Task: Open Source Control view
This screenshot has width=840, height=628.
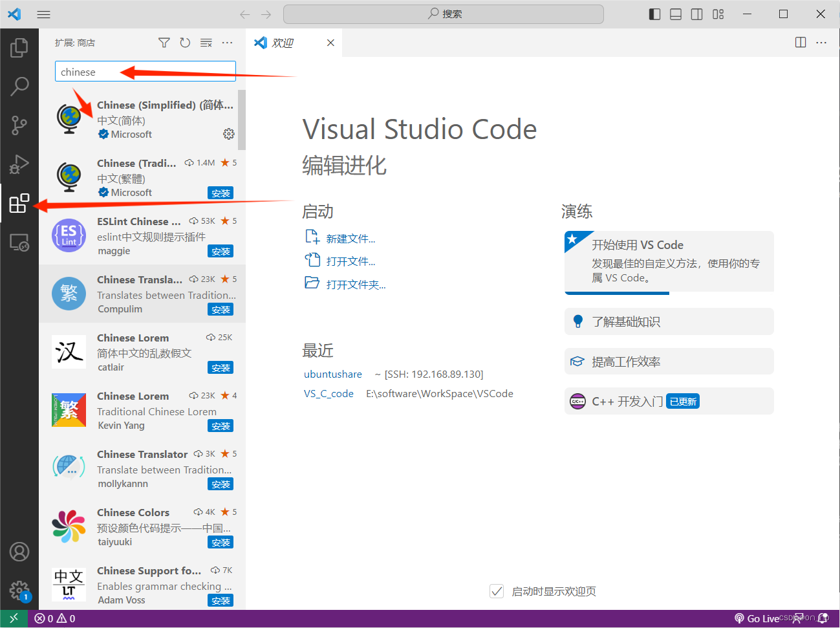Action: (x=19, y=125)
